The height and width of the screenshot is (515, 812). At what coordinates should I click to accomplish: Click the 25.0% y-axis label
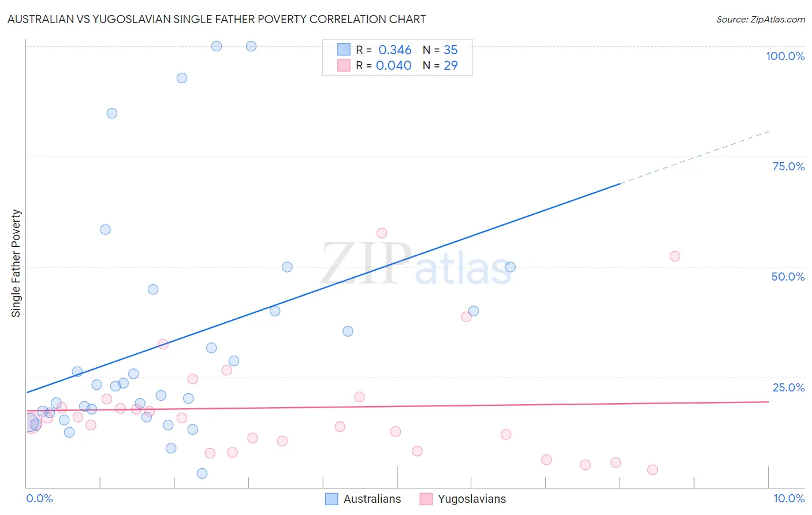point(788,387)
